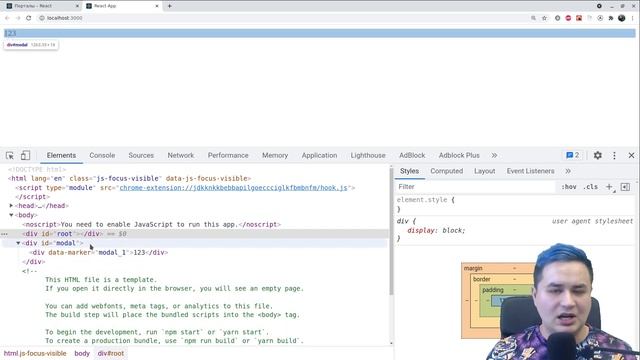
Task: Close the React App browser tab
Action: [157, 6]
